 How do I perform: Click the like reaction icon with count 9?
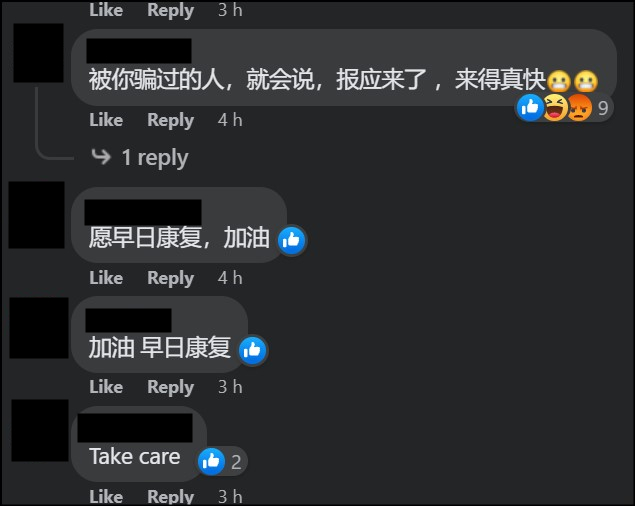[529, 107]
